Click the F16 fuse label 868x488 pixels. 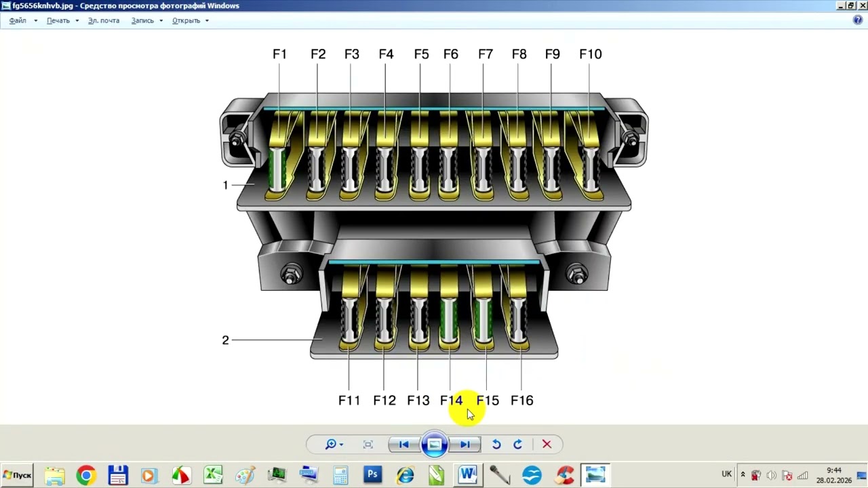[521, 401]
